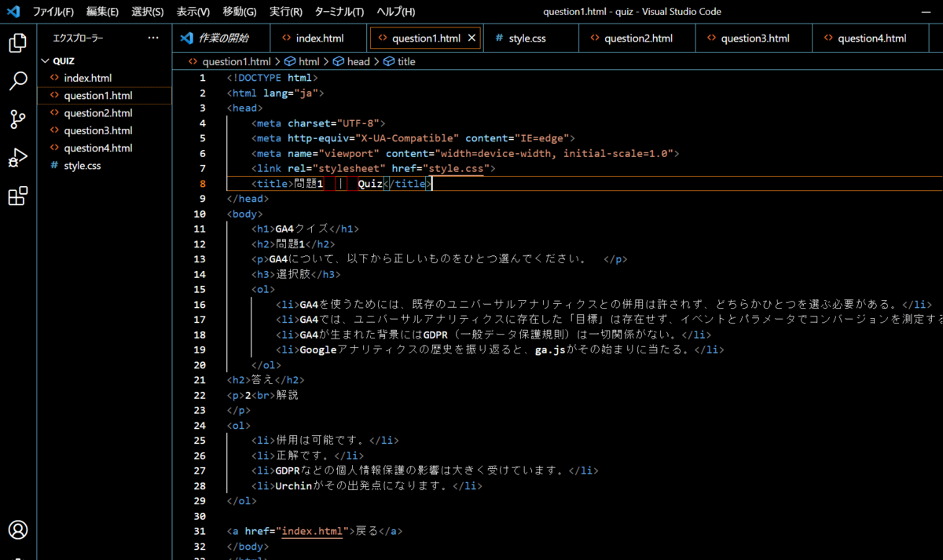Screen dimensions: 943x560
Task: Click question1.html in the breadcrumb
Action: tap(236, 61)
